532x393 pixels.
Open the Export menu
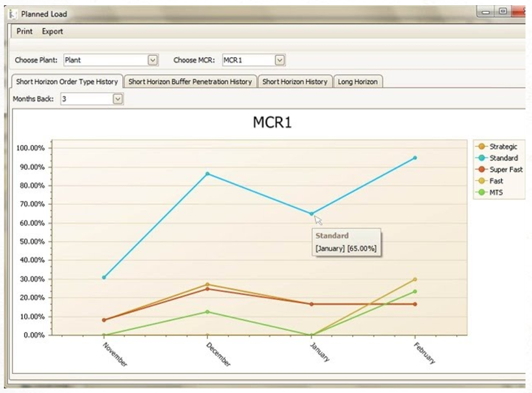pos(52,31)
